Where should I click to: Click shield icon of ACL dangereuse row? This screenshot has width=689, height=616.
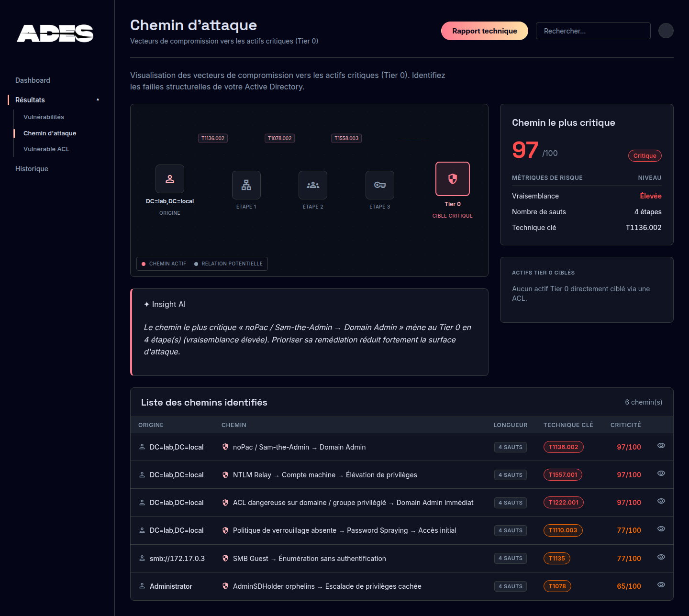click(x=225, y=502)
